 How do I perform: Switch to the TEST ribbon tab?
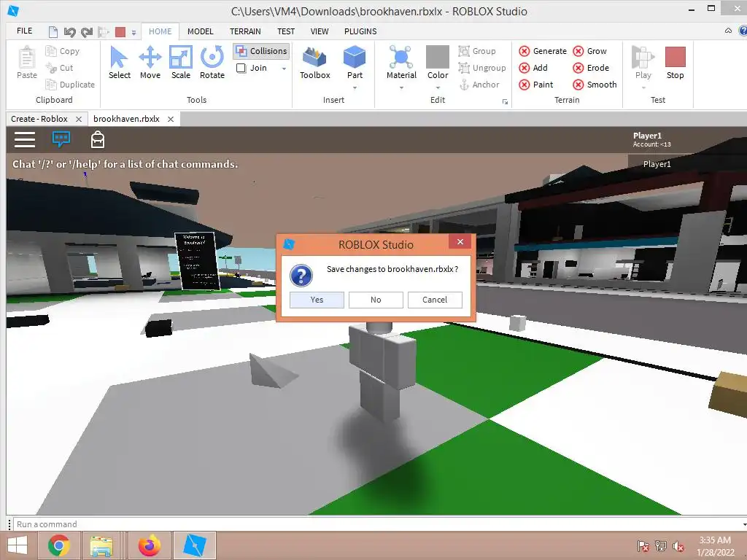286,31
